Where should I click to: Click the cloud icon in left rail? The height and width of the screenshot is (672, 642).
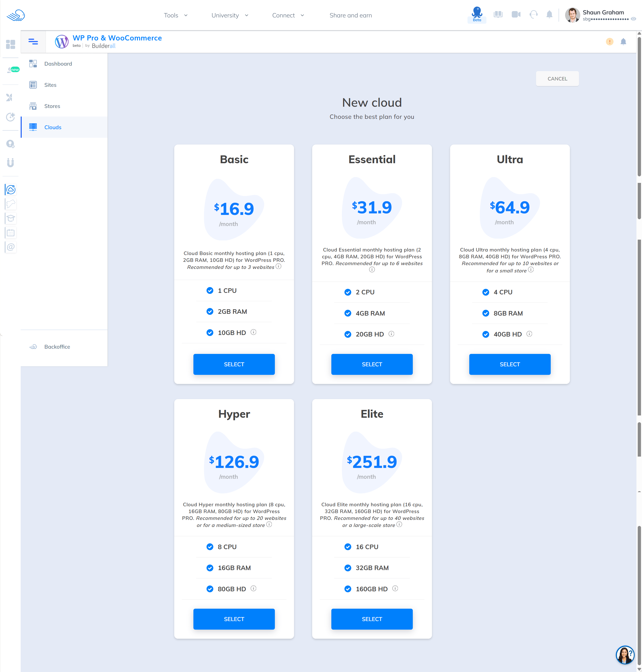pyautogui.click(x=11, y=189)
